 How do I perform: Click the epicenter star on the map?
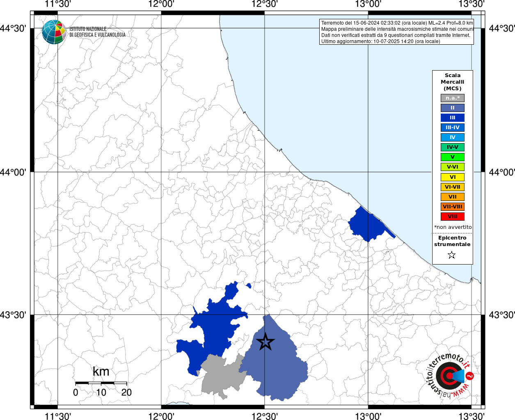pyautogui.click(x=265, y=342)
